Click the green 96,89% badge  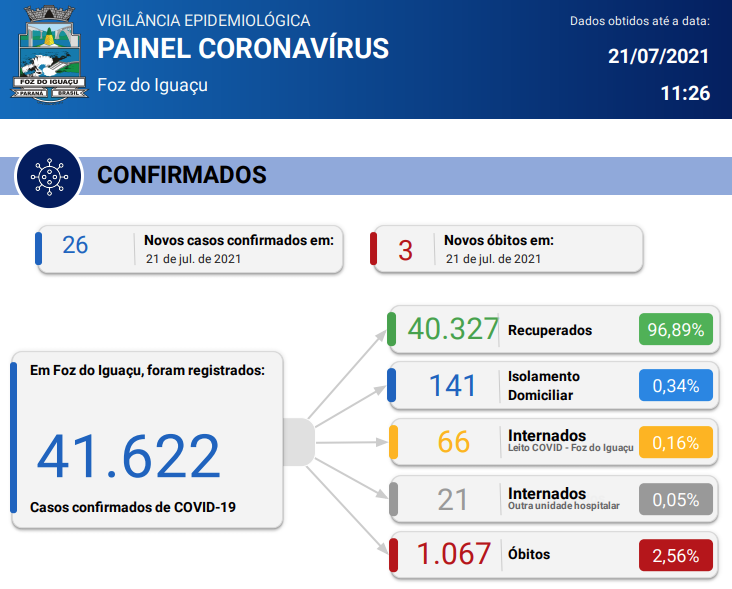pos(676,330)
